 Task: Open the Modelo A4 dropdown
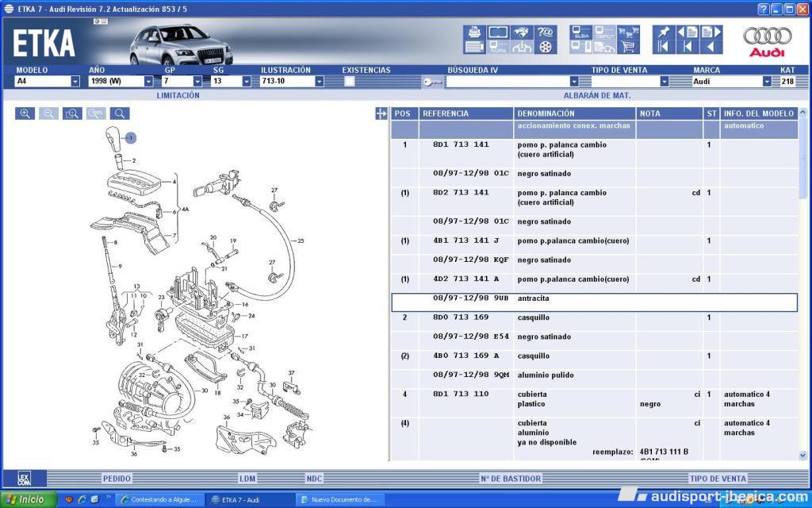point(75,82)
